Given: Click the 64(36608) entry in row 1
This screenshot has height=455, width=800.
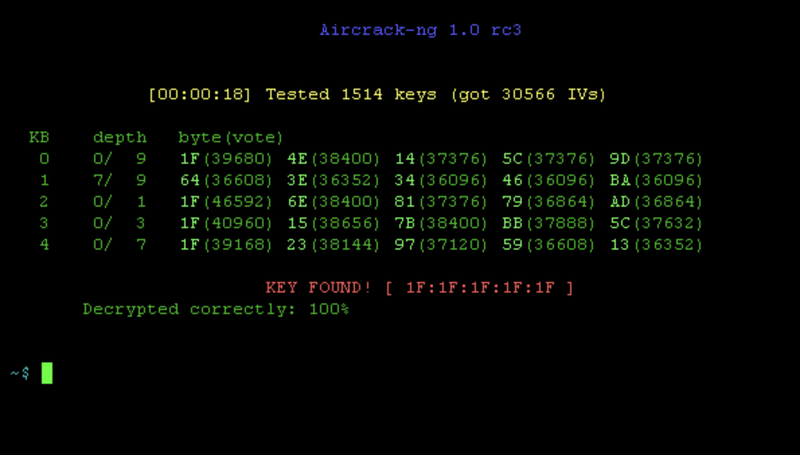Looking at the screenshot, I should (x=226, y=180).
